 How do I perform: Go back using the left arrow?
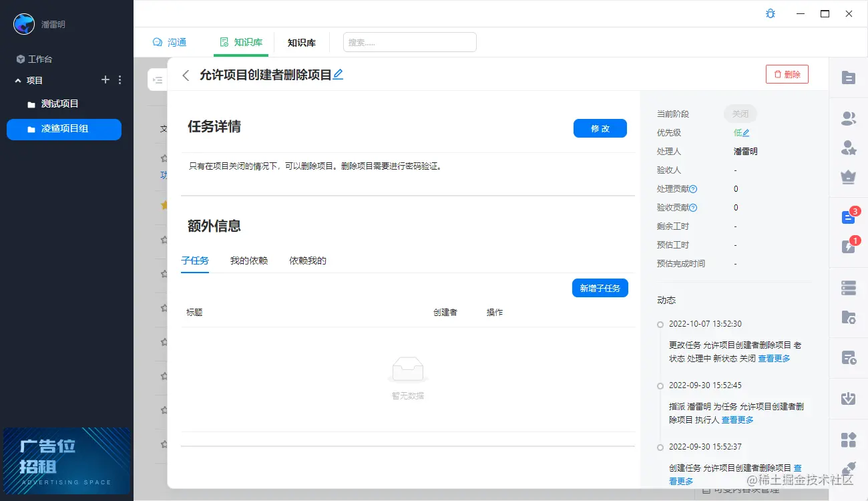pyautogui.click(x=186, y=75)
